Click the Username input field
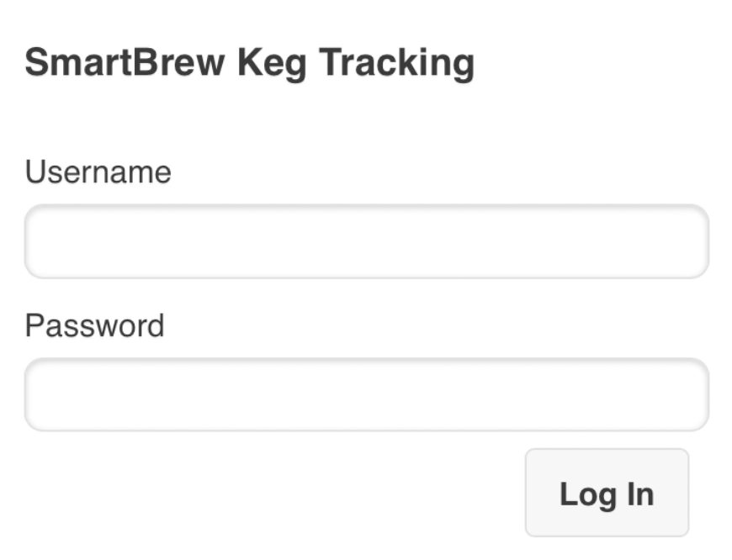This screenshot has height=560, width=732. (x=366, y=241)
